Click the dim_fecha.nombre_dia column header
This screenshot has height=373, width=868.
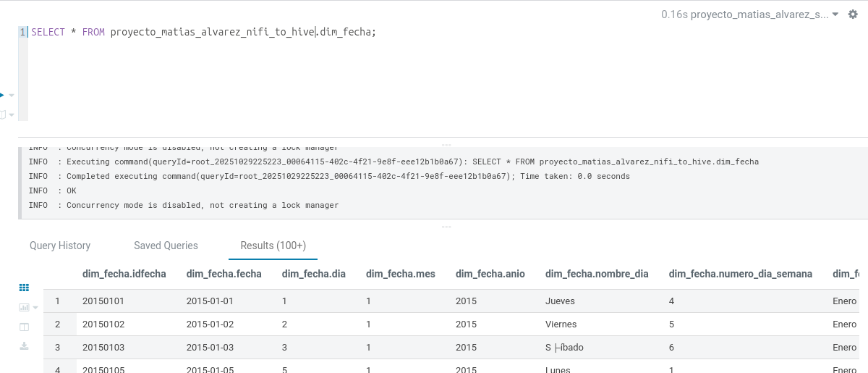tap(597, 274)
